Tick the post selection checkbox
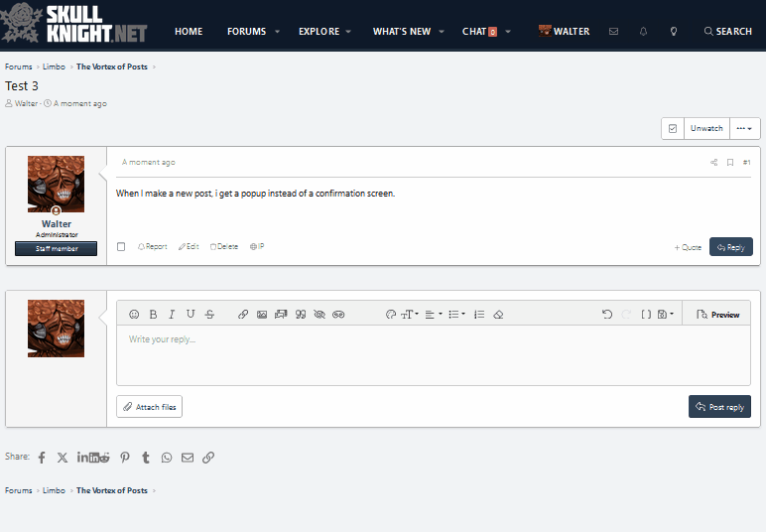766x532 pixels. pyautogui.click(x=121, y=247)
